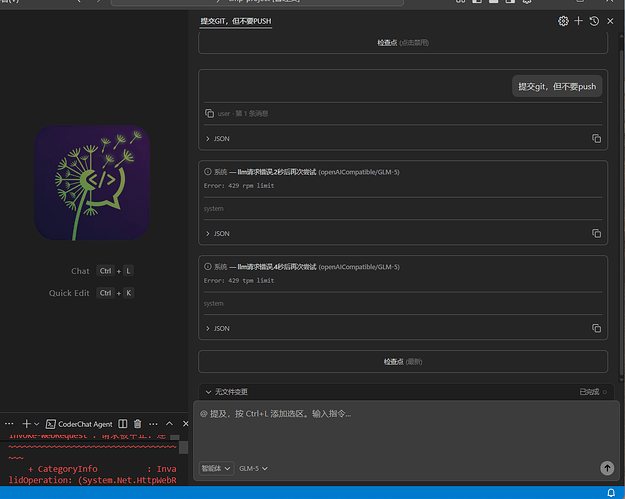The image size is (625, 499).
Task: Click the Chat Ctrl+L shortcut hint
Action: (x=102, y=271)
